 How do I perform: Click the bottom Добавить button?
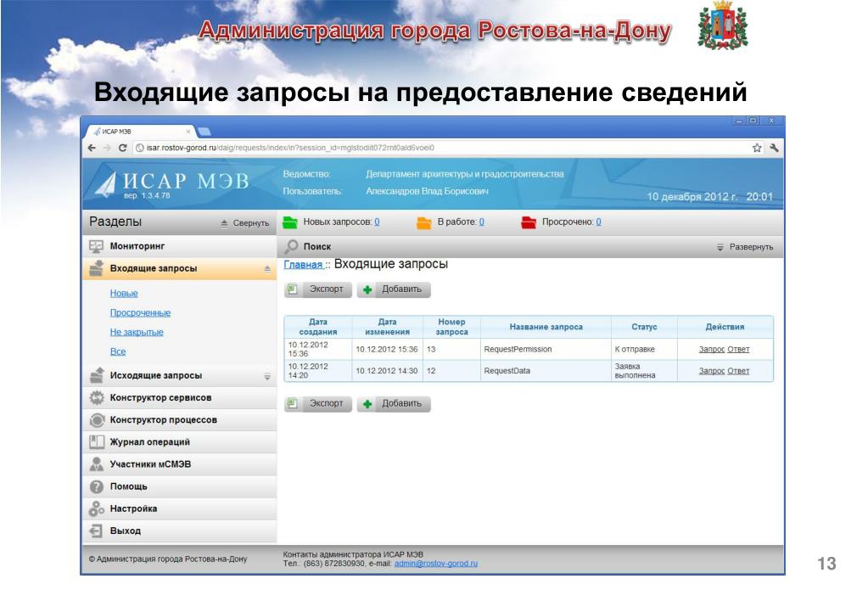pyautogui.click(x=394, y=404)
